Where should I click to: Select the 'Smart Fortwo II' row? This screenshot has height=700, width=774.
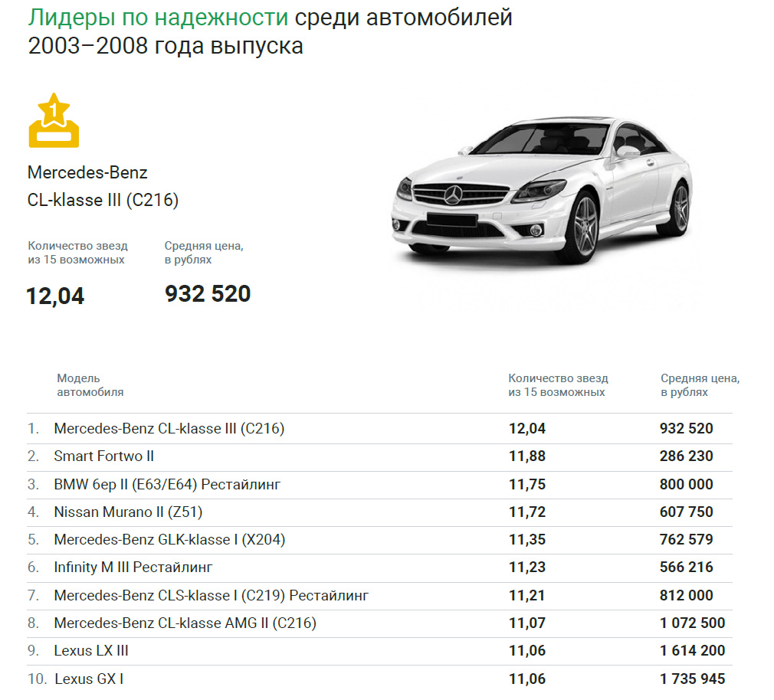(379, 456)
